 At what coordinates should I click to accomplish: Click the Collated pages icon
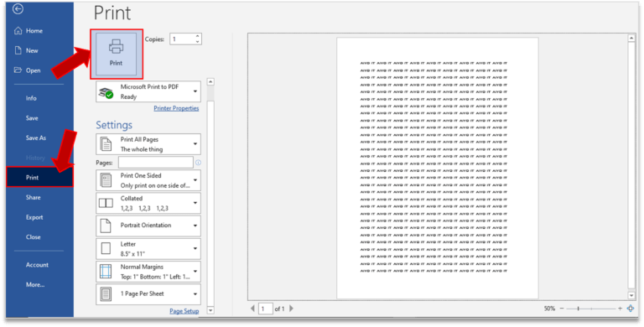[x=106, y=203]
